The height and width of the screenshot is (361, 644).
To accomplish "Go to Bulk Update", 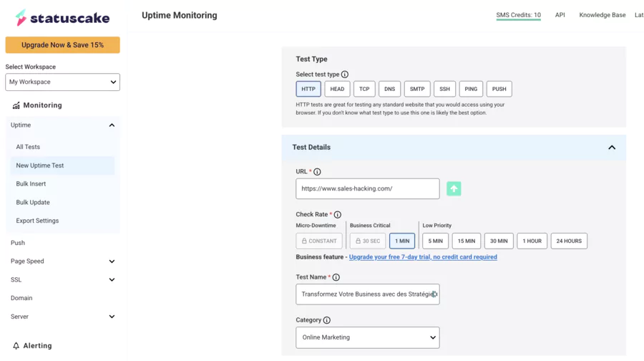I will (33, 202).
